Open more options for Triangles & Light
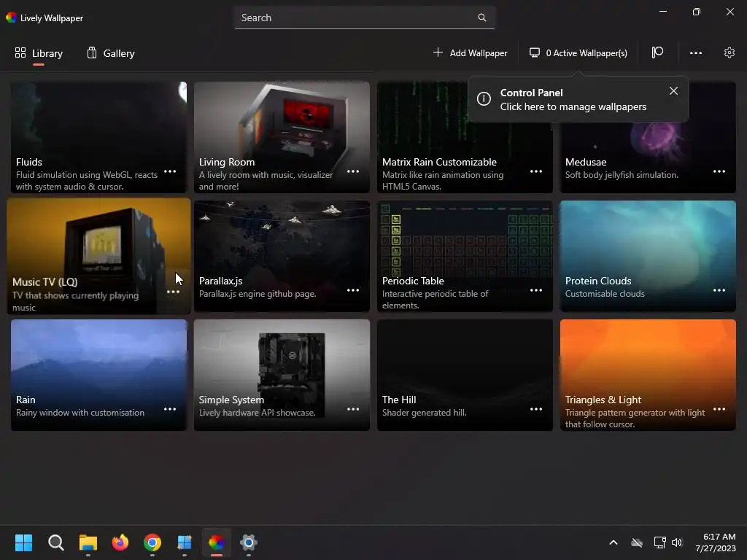747x560 pixels. point(719,409)
